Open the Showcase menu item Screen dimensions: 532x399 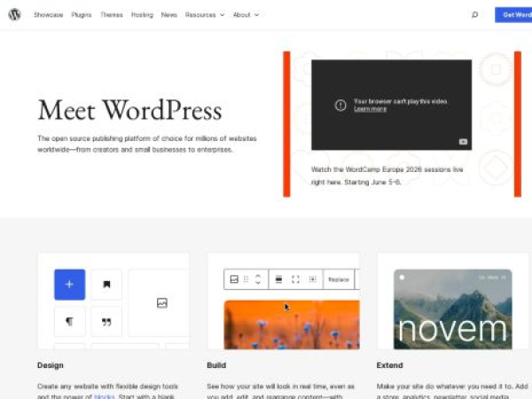click(48, 15)
